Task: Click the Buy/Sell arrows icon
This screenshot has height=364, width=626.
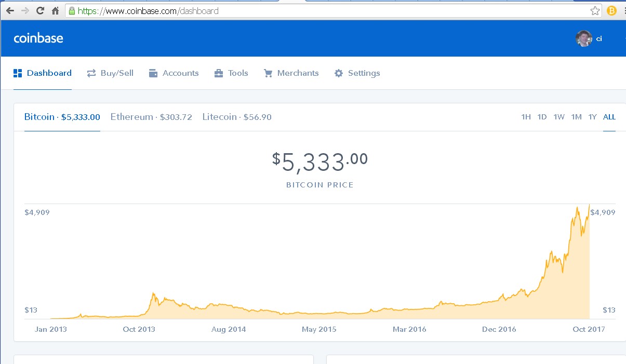Action: click(91, 73)
